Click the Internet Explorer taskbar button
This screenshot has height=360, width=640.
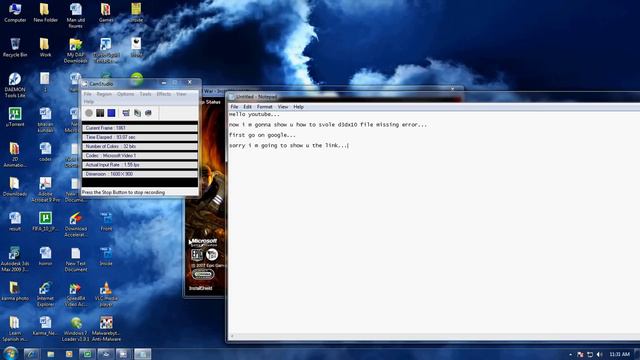click(x=31, y=354)
